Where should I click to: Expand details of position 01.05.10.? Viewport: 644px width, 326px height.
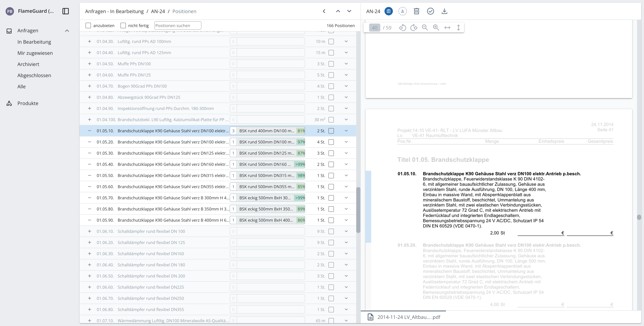(346, 131)
